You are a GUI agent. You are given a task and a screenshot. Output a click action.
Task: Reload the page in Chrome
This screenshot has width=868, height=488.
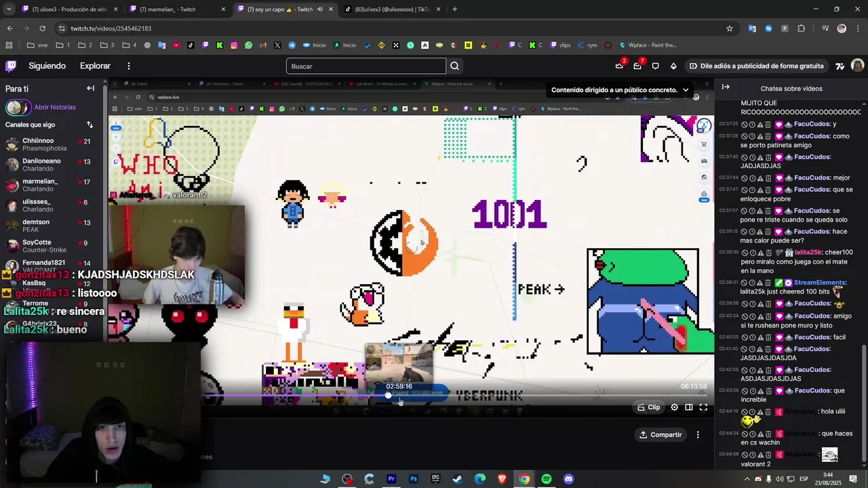(x=42, y=28)
